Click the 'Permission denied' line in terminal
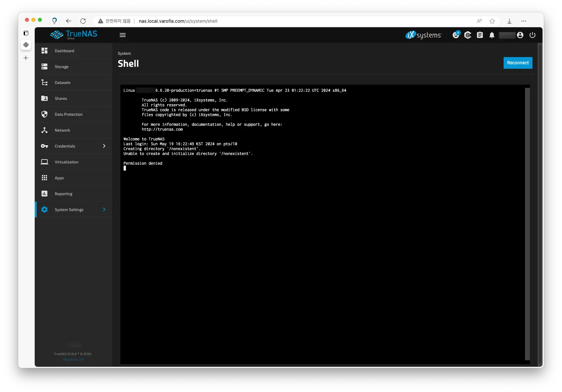The image size is (562, 392). 143,163
